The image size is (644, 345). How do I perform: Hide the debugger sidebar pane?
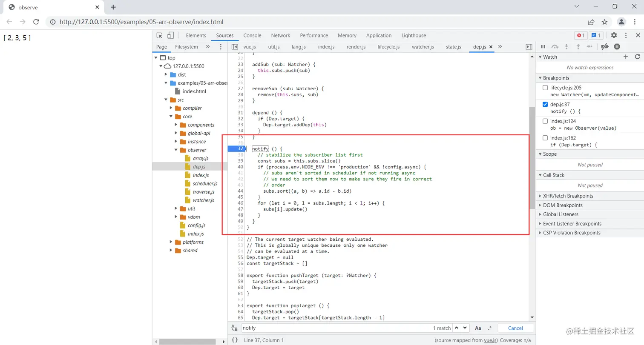pyautogui.click(x=529, y=47)
